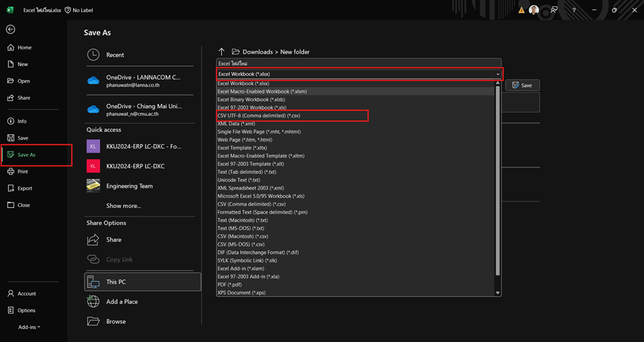Open the file type dropdown Excel Workbook (*.xlsx)
Screen dimensions: 644x342
coord(359,74)
